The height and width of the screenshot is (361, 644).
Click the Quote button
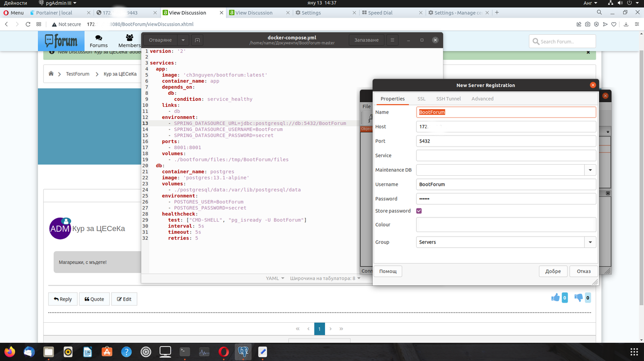click(94, 299)
